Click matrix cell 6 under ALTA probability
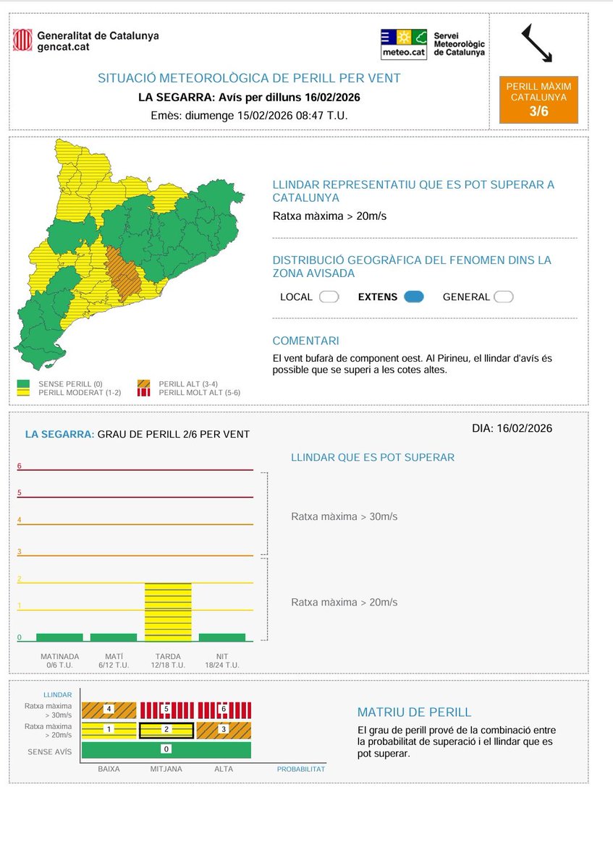Viewport: 613px width, 868px height. [223, 708]
